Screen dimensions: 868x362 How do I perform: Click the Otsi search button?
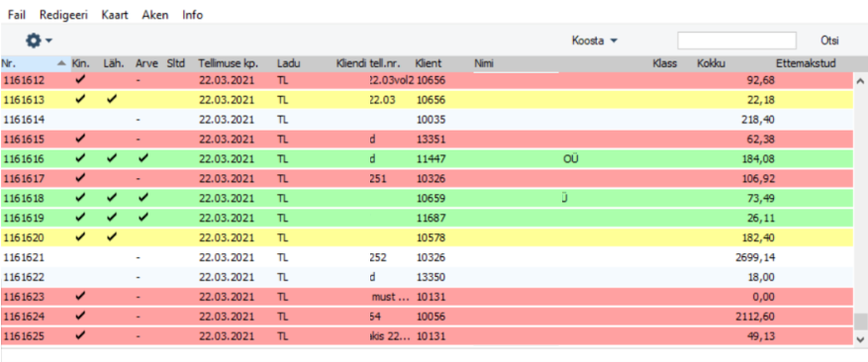pyautogui.click(x=829, y=41)
